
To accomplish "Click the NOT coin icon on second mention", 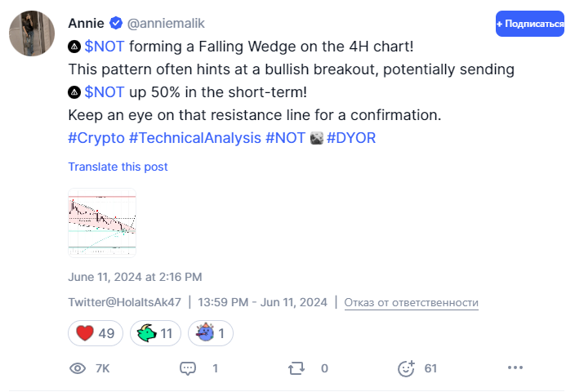I will pos(74,92).
